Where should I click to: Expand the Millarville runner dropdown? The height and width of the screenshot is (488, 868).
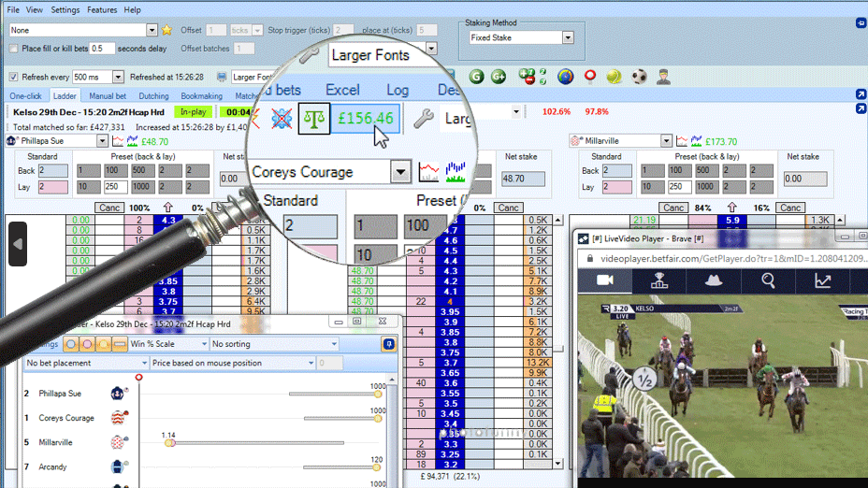pyautogui.click(x=665, y=141)
